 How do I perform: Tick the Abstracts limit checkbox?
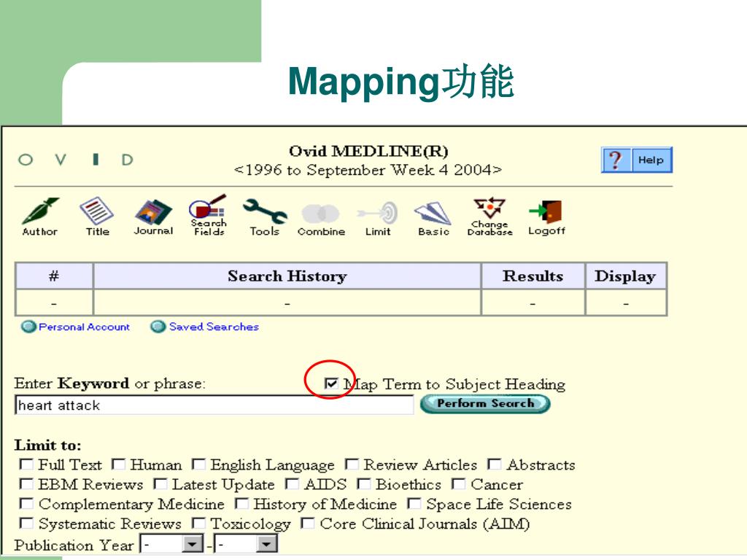pyautogui.click(x=495, y=464)
